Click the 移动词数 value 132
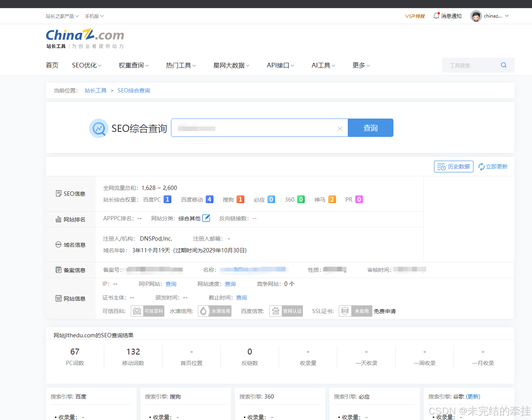Viewport: 532px width, 420px height. click(133, 351)
